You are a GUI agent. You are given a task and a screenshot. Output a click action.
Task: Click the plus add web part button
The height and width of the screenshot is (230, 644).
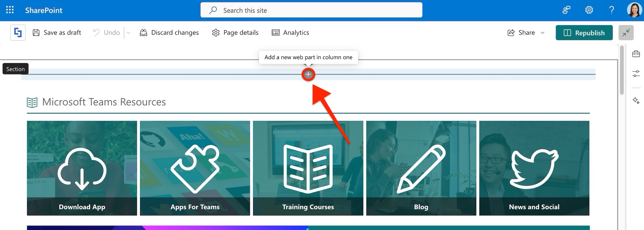308,74
